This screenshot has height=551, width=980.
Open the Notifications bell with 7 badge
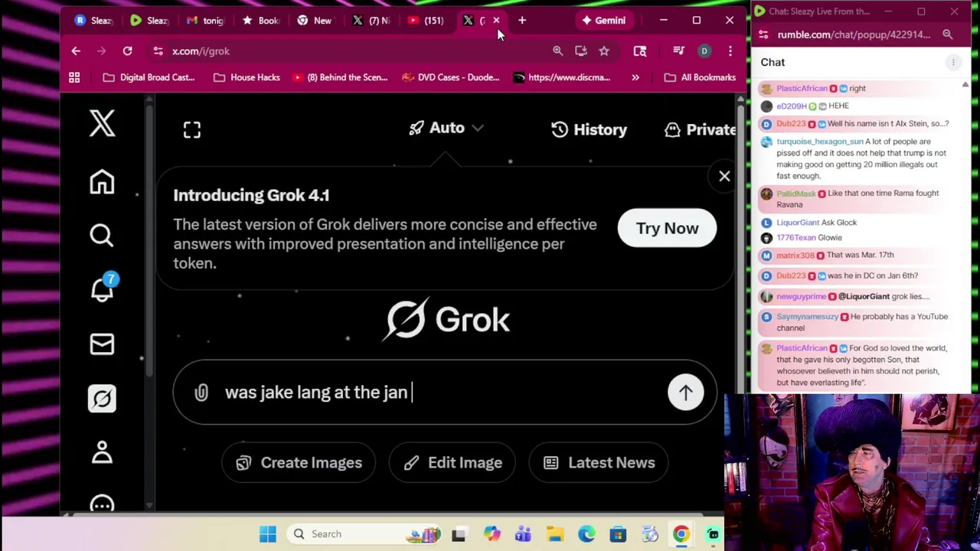click(102, 289)
